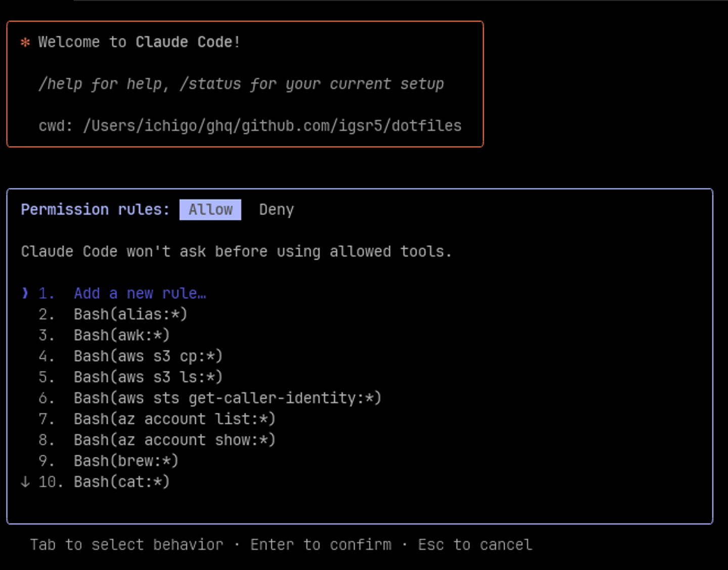Image resolution: width=728 pixels, height=570 pixels.
Task: Select the Bash(brew:*) rule
Action: tap(126, 461)
